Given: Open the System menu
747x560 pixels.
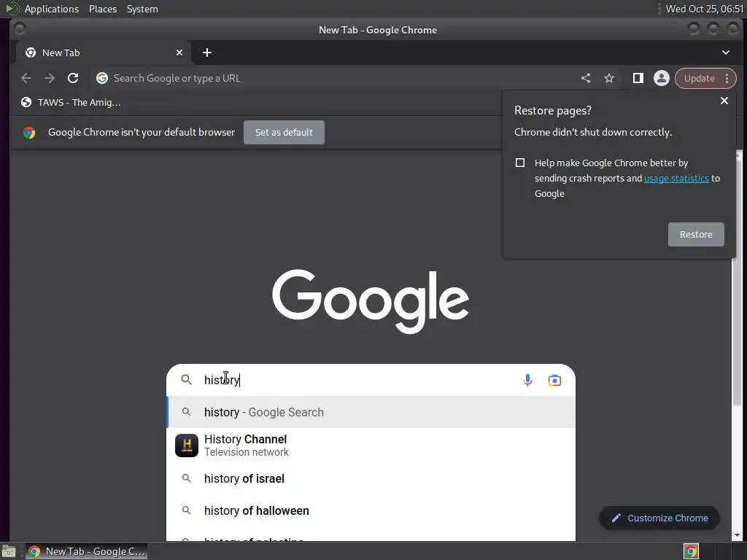Looking at the screenshot, I should (142, 9).
